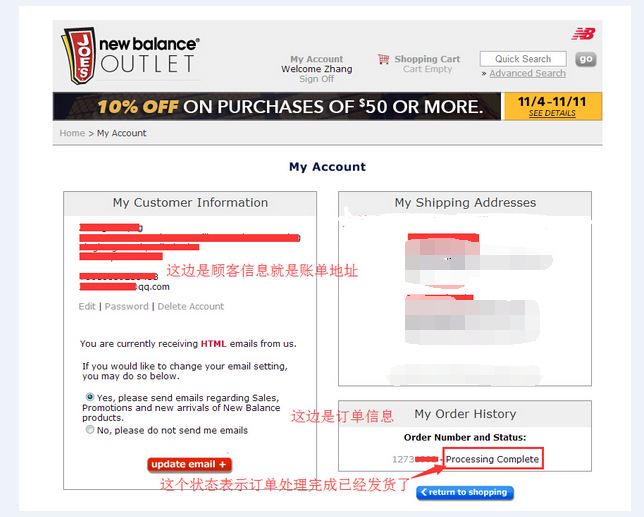Click the My Customer Information heading

(x=190, y=202)
